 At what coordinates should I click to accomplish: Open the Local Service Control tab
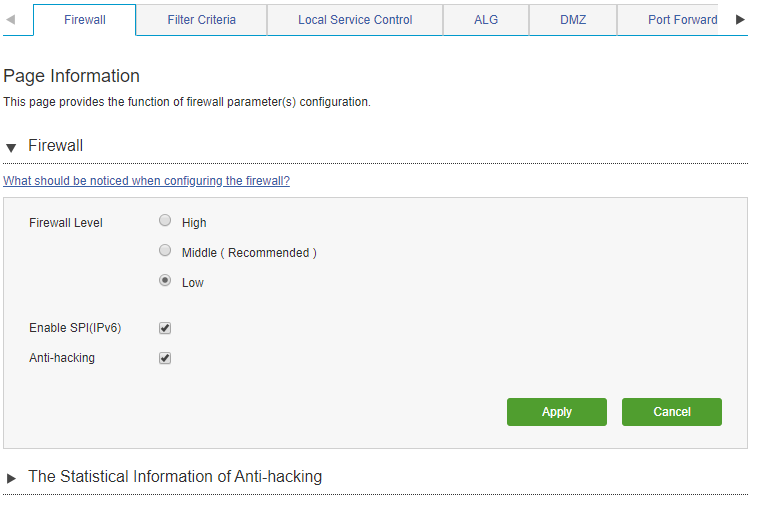pyautogui.click(x=355, y=20)
